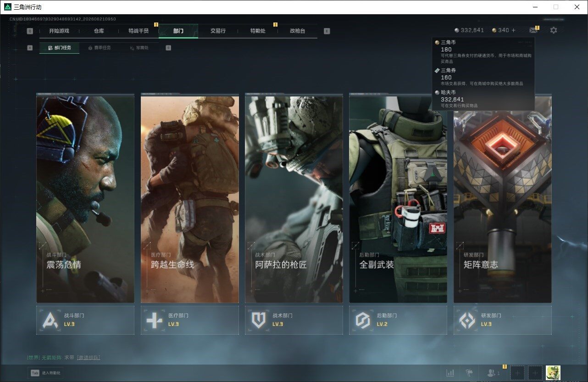Click the 医疗部门 LV.3 level button
Image resolution: width=588 pixels, height=382 pixels.
190,320
